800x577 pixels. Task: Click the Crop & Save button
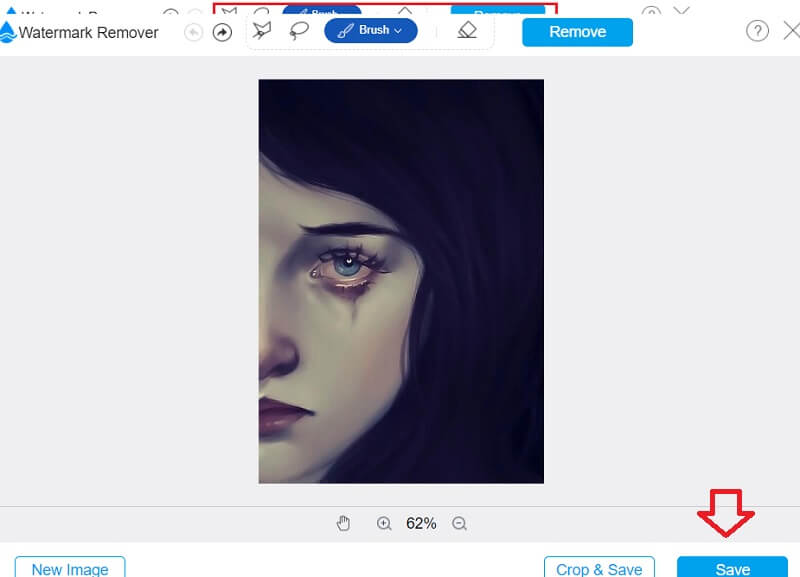[x=599, y=567]
